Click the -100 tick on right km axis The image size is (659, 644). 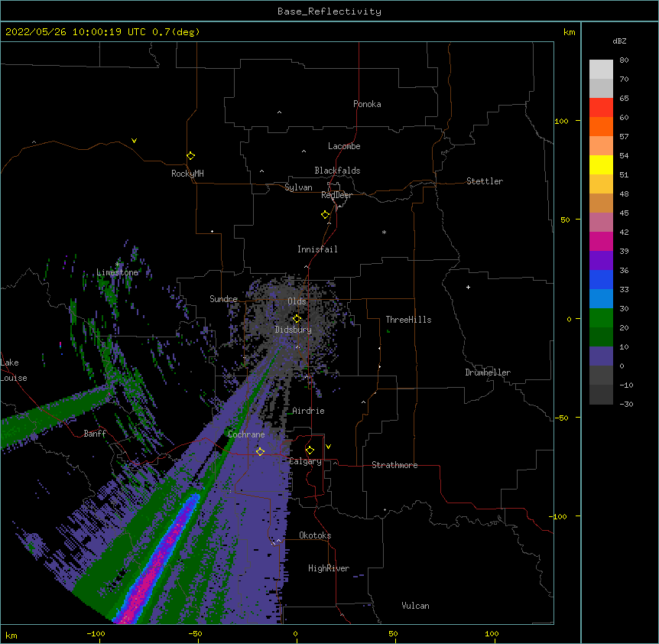coord(559,516)
